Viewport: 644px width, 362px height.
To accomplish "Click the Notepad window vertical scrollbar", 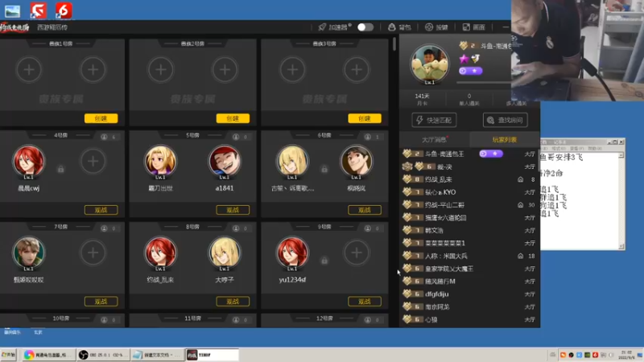I will pyautogui.click(x=621, y=200).
